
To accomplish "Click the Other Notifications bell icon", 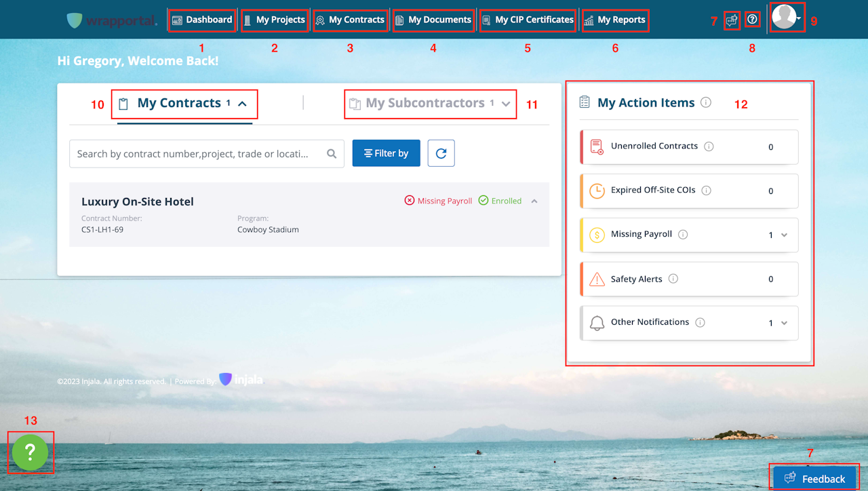I will click(x=597, y=323).
